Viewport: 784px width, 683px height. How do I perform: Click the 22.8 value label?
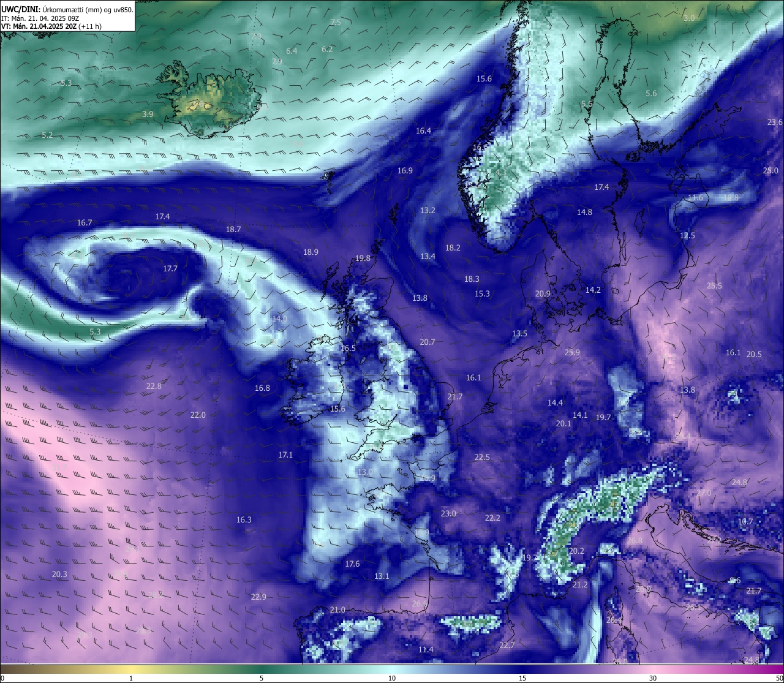coord(154,386)
